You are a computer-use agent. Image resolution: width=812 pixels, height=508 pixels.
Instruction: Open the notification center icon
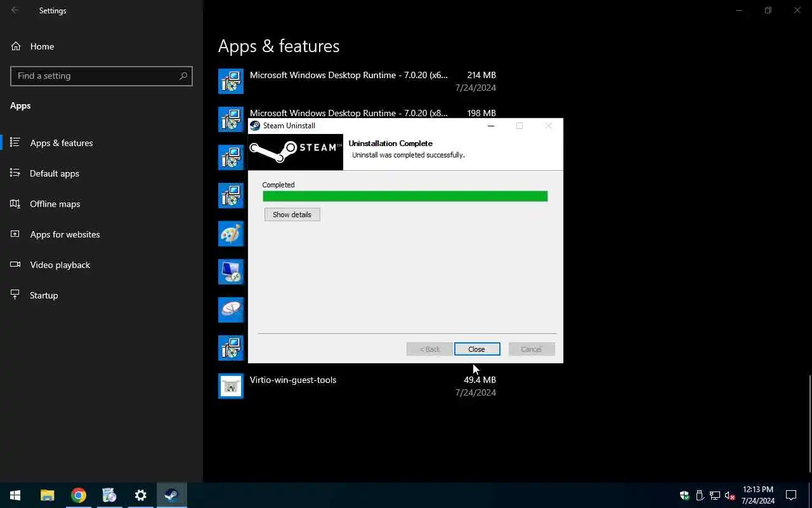[x=791, y=495]
